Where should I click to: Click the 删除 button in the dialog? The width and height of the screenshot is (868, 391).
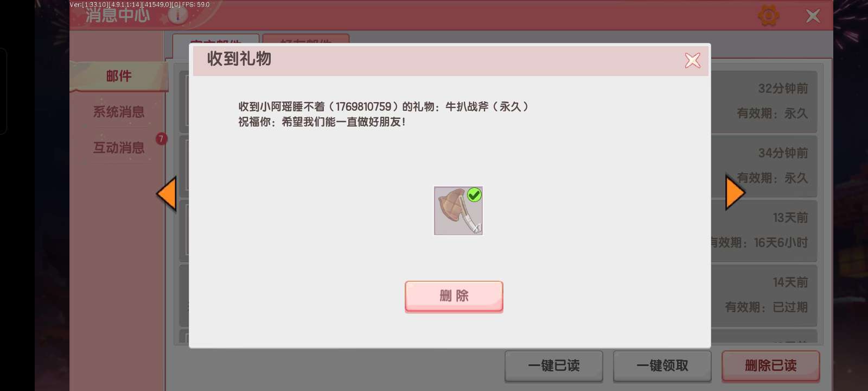454,297
